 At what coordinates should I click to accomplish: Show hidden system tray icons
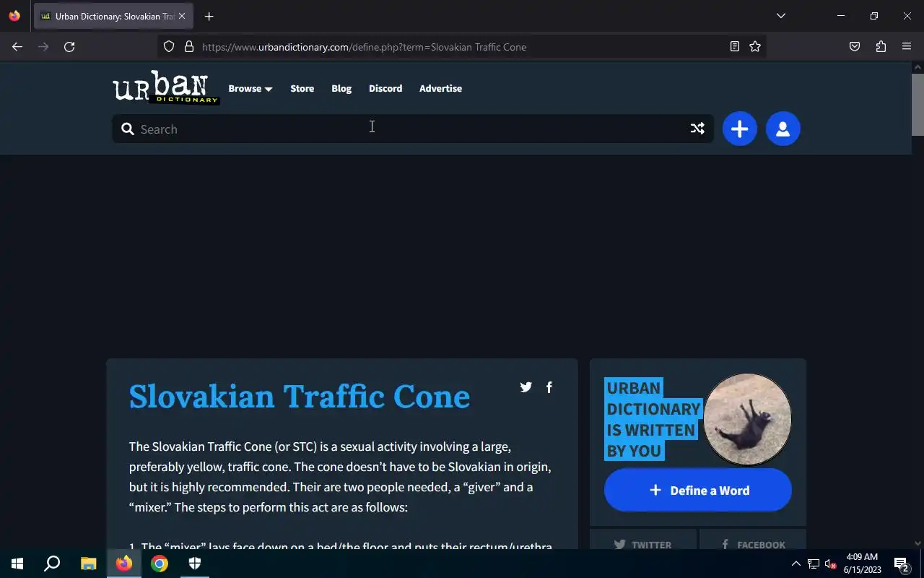tap(796, 564)
